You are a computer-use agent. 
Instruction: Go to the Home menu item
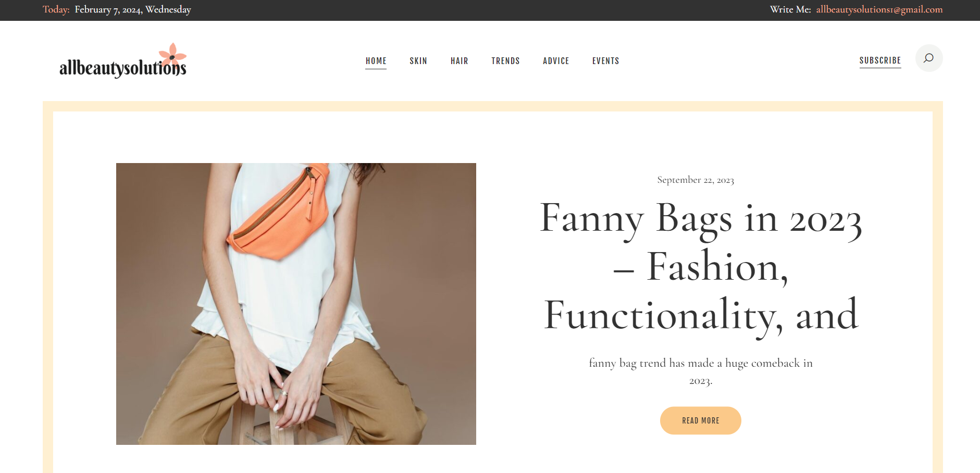[x=376, y=61]
